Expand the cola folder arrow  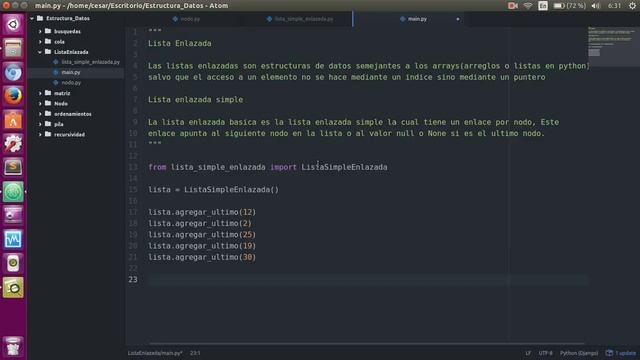tap(40, 42)
